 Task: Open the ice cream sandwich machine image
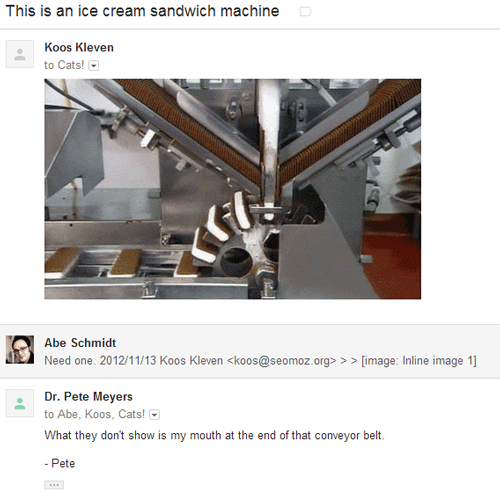(232, 189)
